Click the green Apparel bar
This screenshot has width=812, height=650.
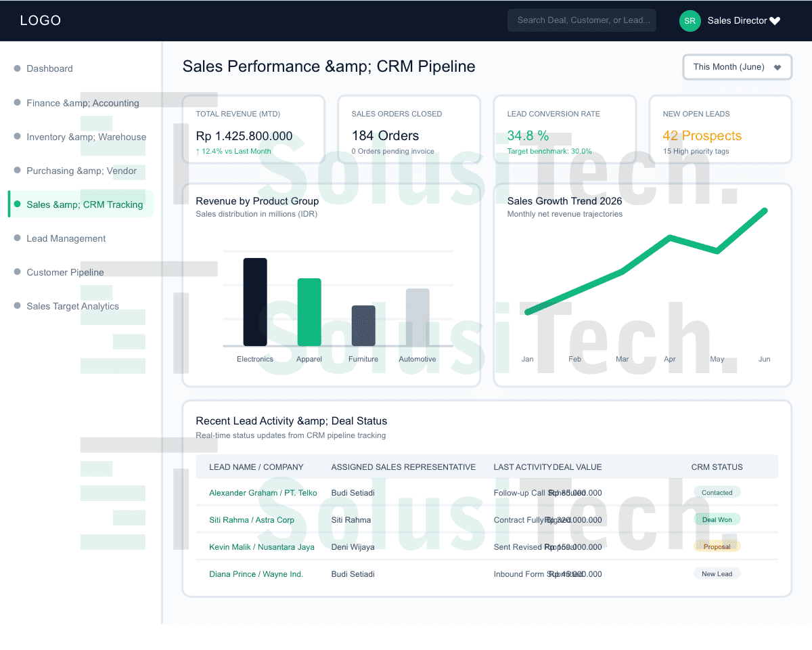(309, 312)
